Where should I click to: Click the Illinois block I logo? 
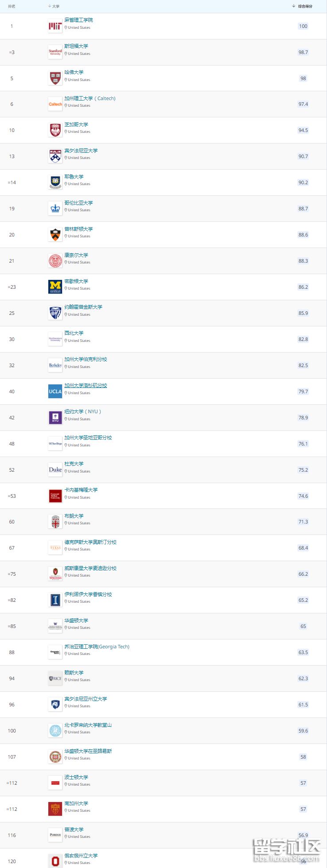pos(55,600)
